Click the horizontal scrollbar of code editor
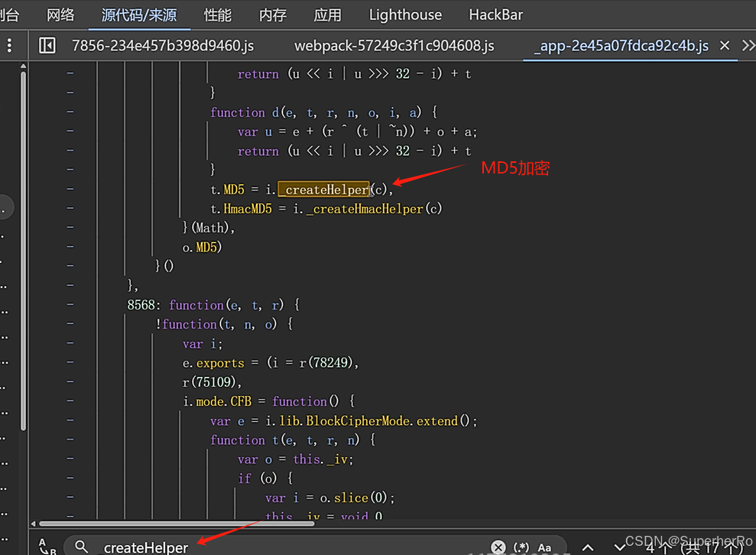 pyautogui.click(x=177, y=524)
